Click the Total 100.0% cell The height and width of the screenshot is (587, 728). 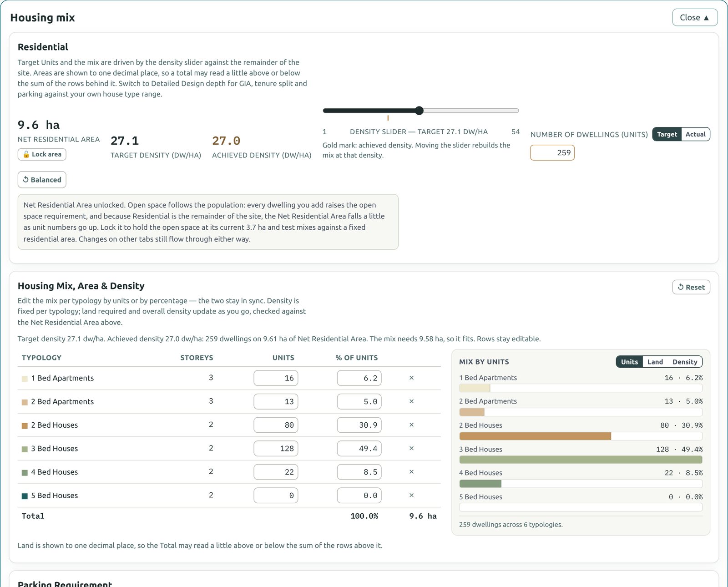click(364, 516)
